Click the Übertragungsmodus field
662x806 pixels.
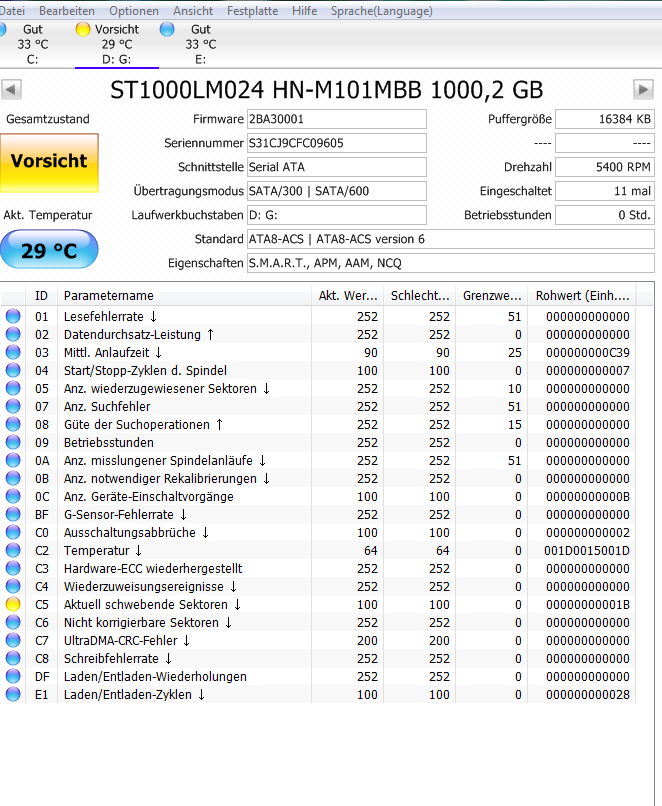pyautogui.click(x=337, y=191)
